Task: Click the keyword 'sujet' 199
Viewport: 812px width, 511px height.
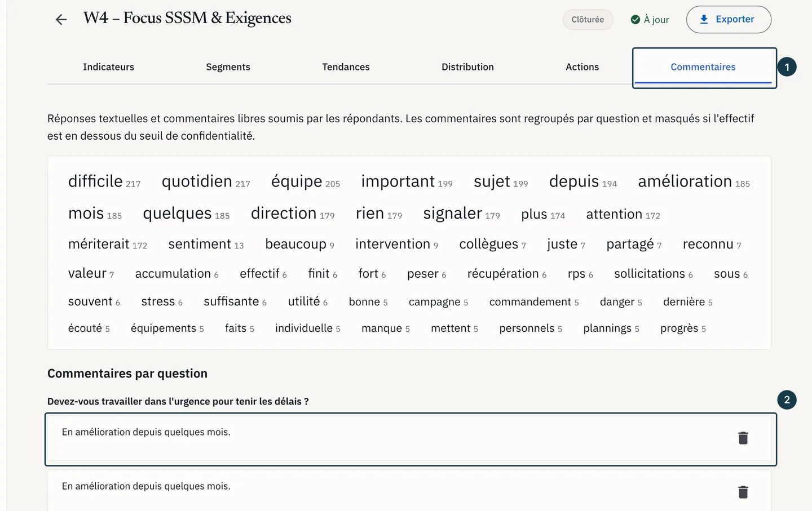Action: [501, 181]
